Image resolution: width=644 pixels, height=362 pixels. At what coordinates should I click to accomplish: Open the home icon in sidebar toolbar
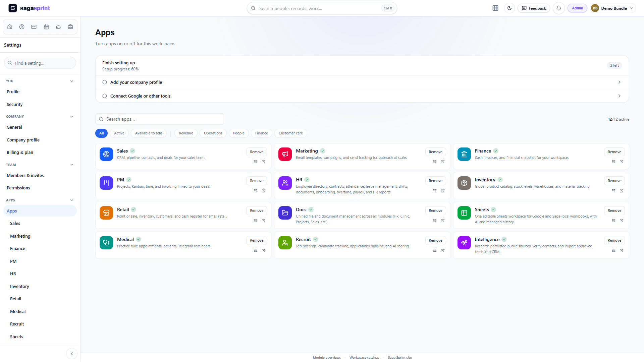pos(10,27)
